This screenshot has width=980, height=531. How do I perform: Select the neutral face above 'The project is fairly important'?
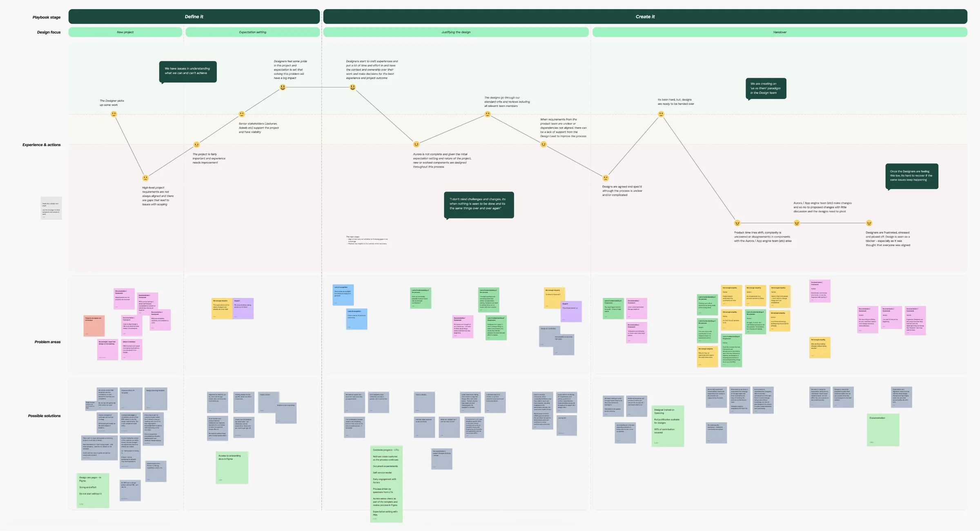tap(196, 144)
